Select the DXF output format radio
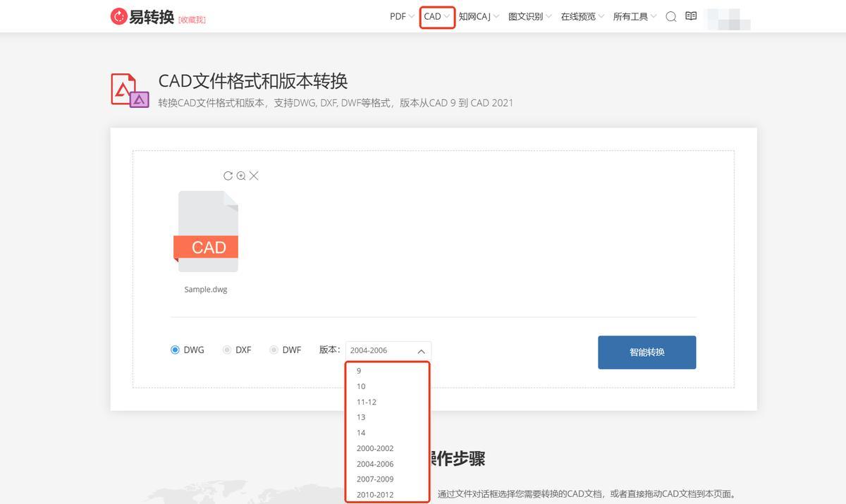 click(x=227, y=350)
